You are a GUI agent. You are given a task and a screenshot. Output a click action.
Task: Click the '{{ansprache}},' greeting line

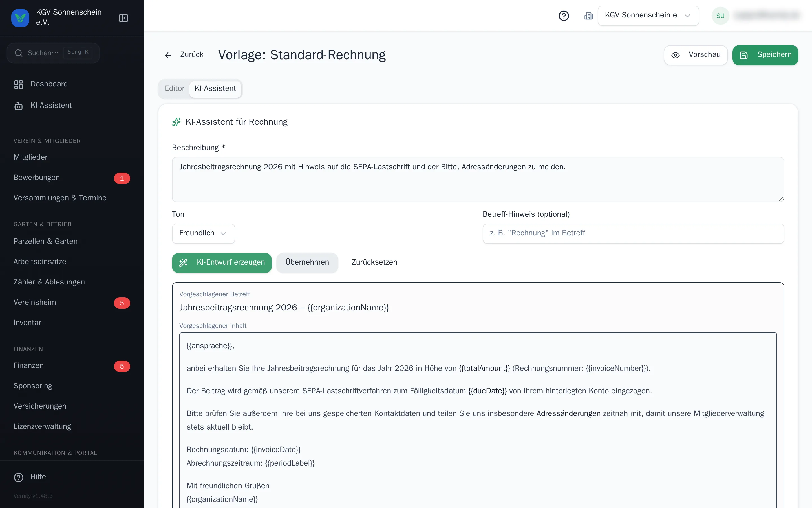(x=210, y=346)
